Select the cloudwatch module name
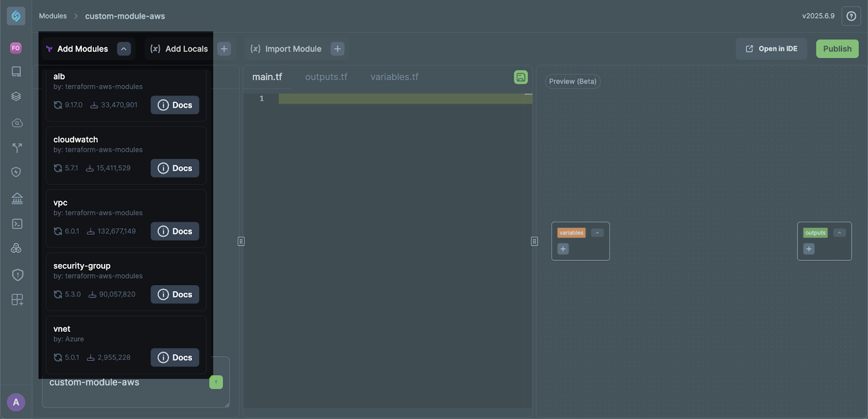The width and height of the screenshot is (868, 419). coord(75,140)
